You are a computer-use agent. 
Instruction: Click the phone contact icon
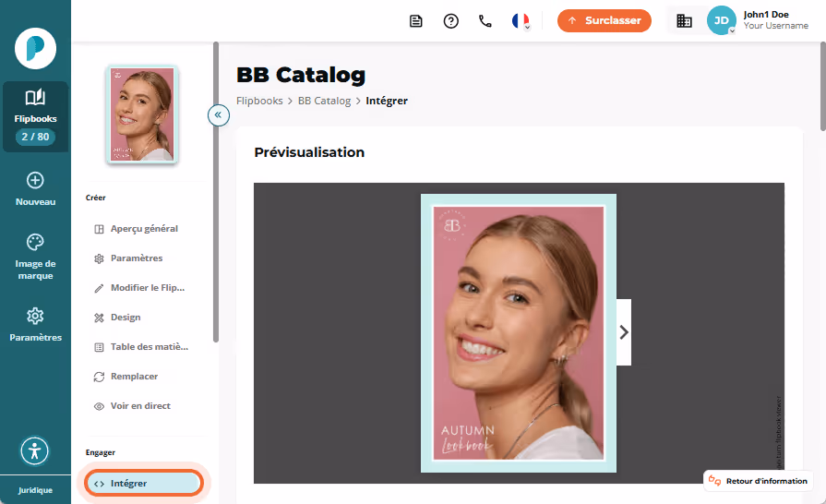[x=485, y=21]
